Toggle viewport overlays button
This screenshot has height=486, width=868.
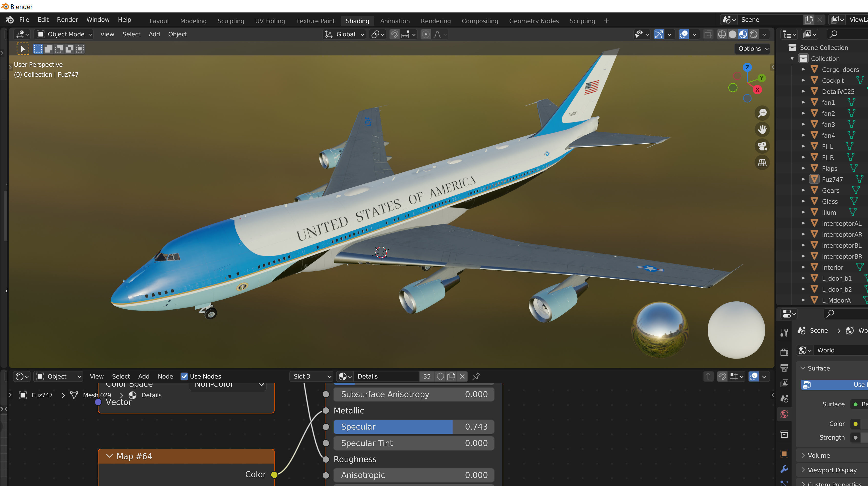[x=683, y=34]
